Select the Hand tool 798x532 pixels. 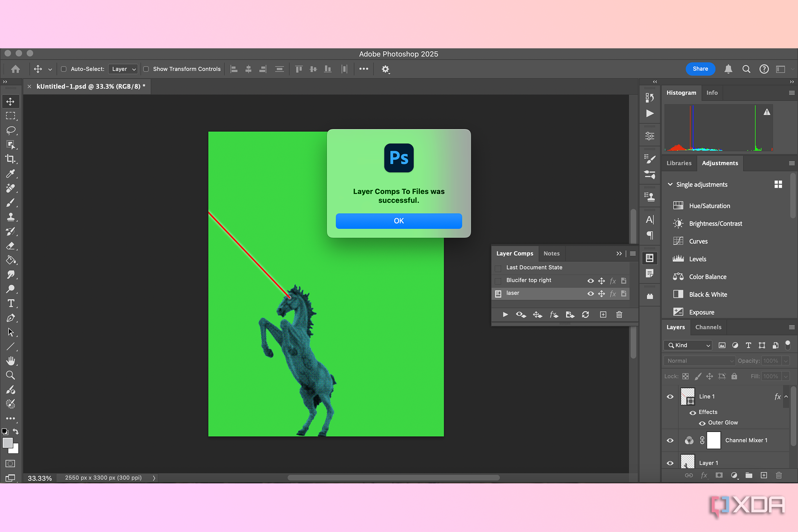pyautogui.click(x=11, y=361)
